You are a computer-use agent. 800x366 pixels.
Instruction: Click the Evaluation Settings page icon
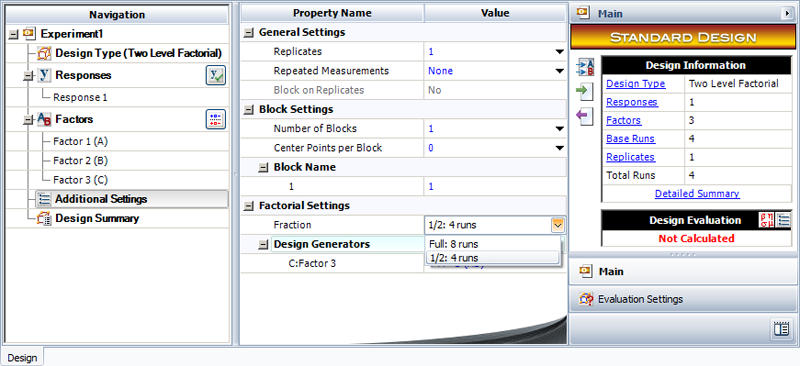[x=586, y=299]
